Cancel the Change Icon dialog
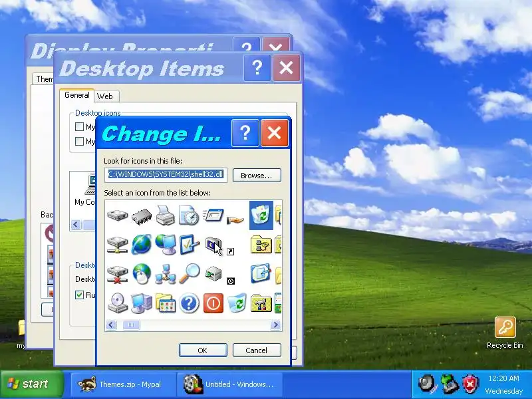532x399 pixels. click(257, 350)
